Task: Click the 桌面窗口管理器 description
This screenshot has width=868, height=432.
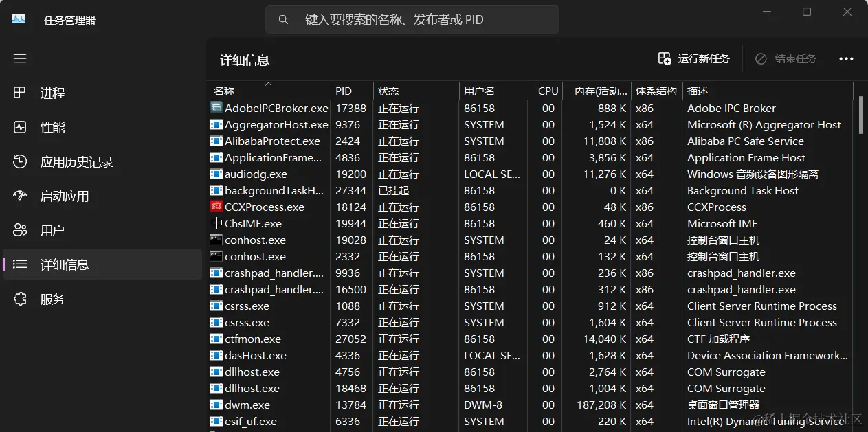Action: (x=723, y=405)
